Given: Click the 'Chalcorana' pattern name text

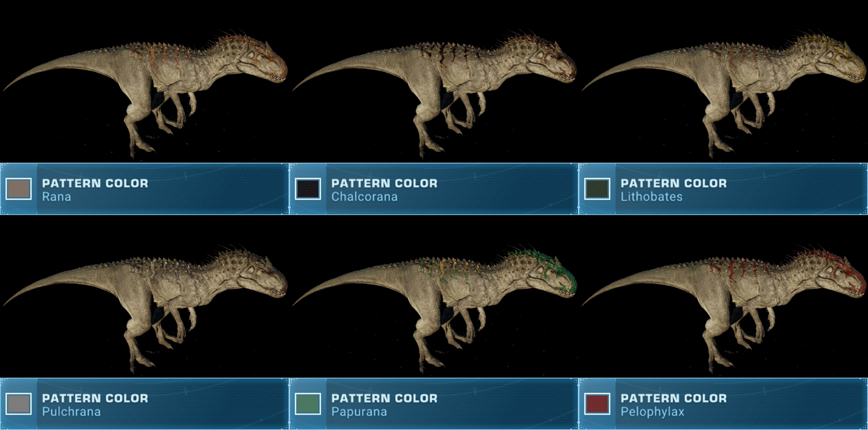Looking at the screenshot, I should 364,197.
